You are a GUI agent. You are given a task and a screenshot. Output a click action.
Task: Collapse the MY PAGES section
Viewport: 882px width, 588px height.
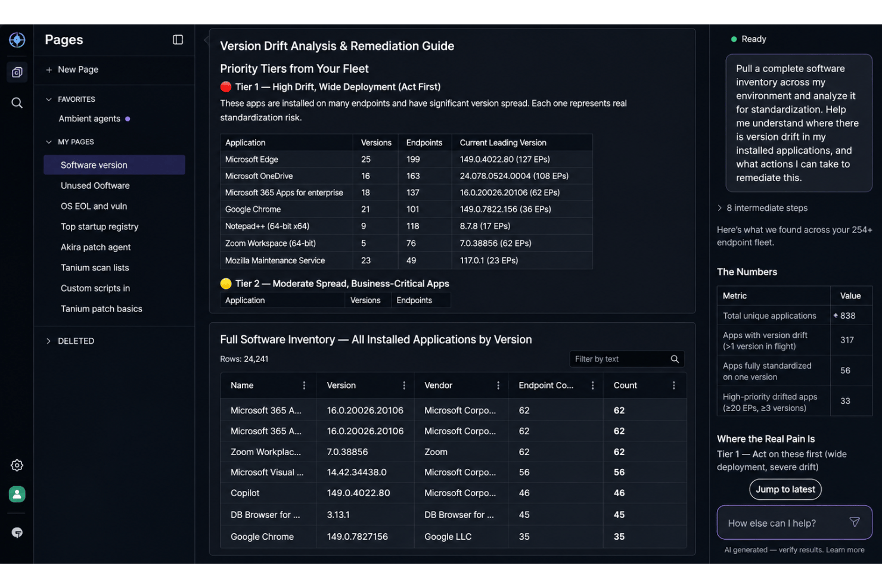(x=49, y=142)
